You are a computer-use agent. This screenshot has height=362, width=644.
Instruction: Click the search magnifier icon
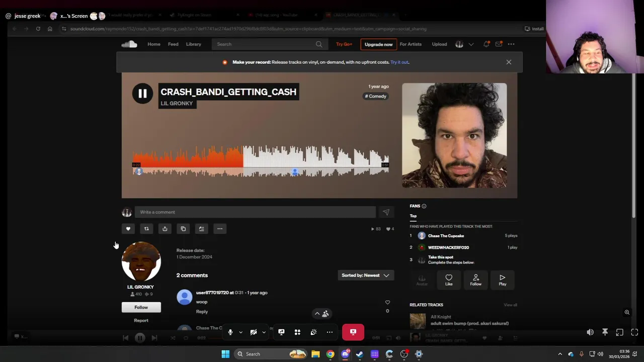[x=319, y=44]
